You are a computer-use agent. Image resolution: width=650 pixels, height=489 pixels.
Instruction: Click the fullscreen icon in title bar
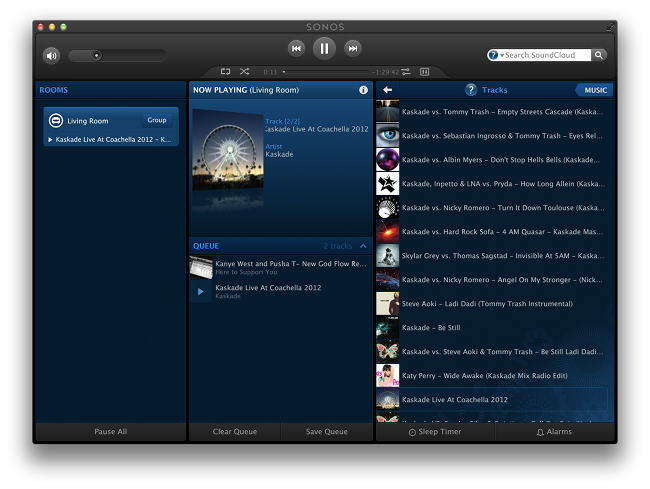[x=610, y=27]
